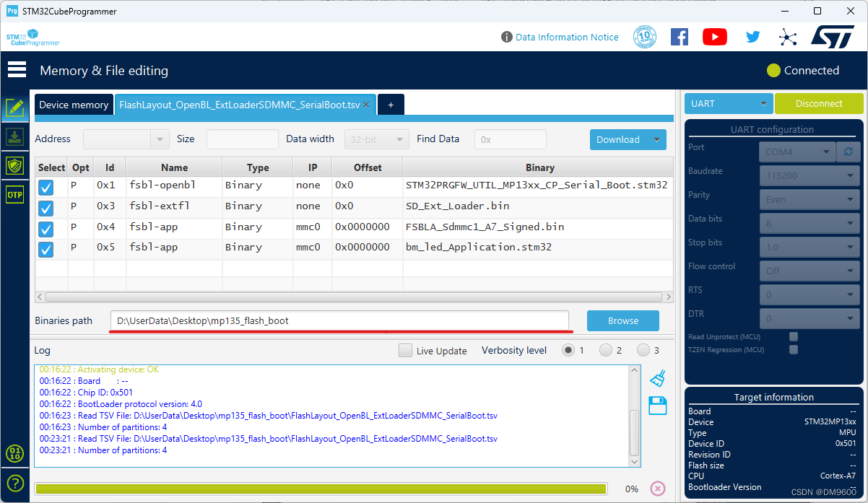The image size is (868, 503).
Task: Toggle Read Unprotect (MCU) checkbox
Action: point(794,337)
